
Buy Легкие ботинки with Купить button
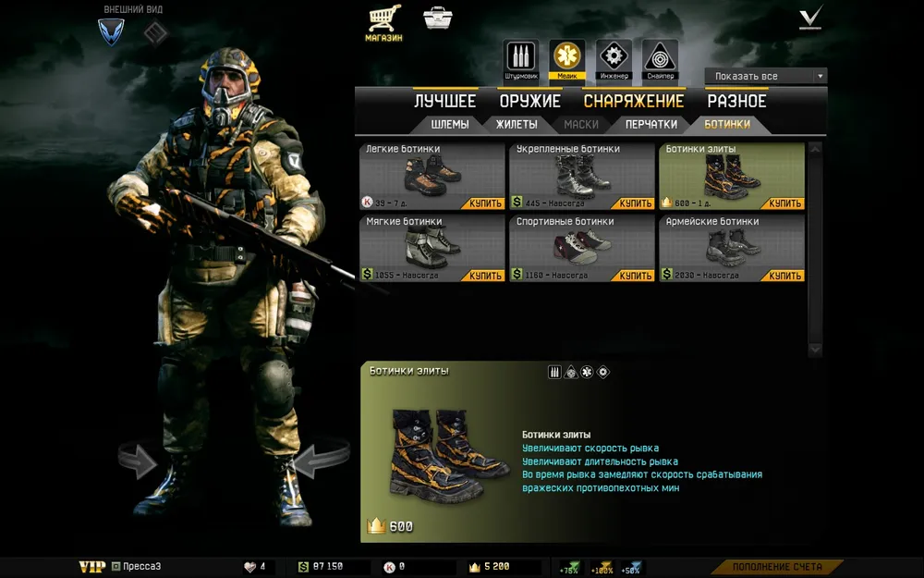point(486,203)
